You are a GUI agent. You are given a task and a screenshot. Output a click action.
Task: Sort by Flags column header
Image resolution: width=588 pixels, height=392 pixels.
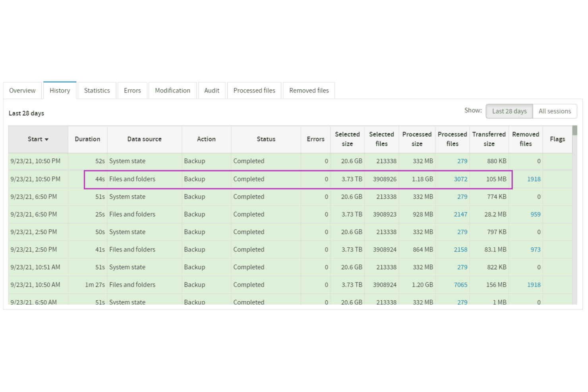click(x=557, y=139)
